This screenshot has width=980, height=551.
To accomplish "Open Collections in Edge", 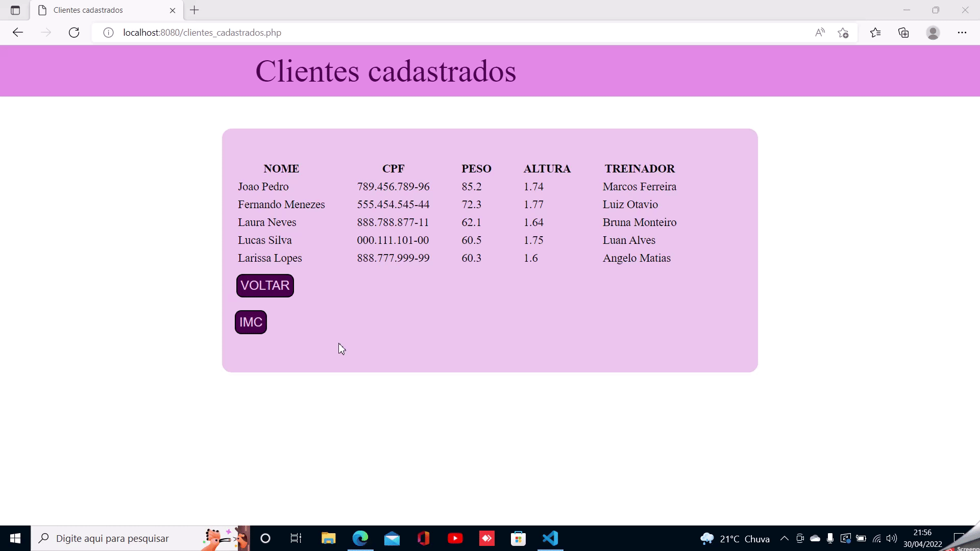I will [904, 32].
